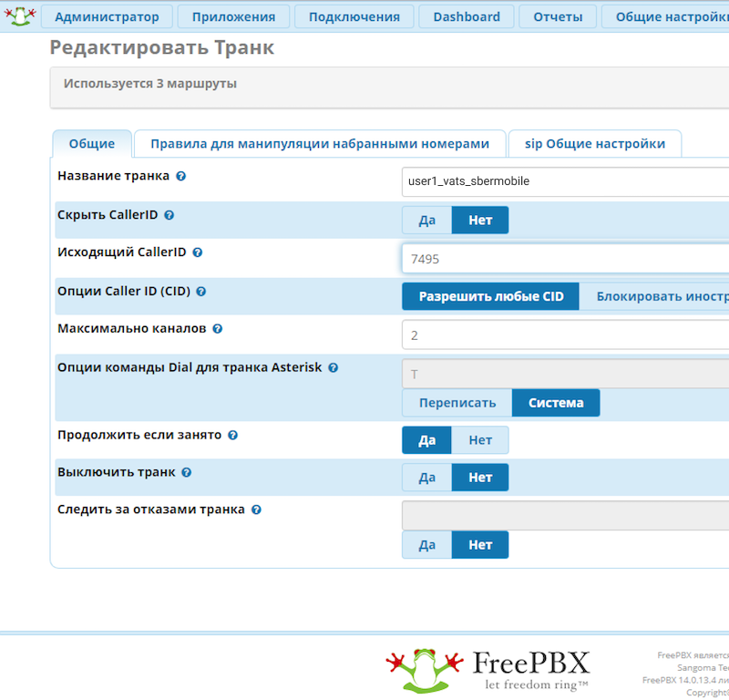
Task: Open help for Следить за отказами транка
Action: (256, 510)
